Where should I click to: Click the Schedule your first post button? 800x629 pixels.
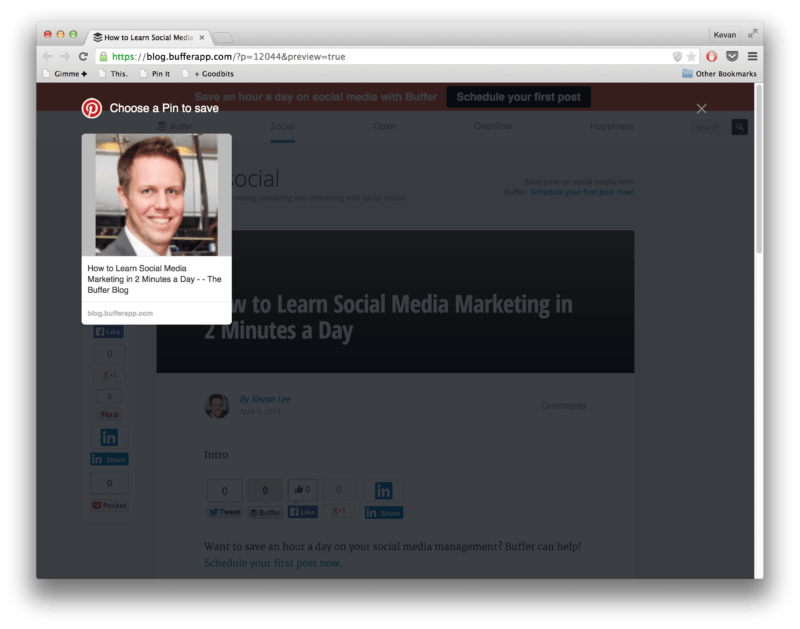521,96
